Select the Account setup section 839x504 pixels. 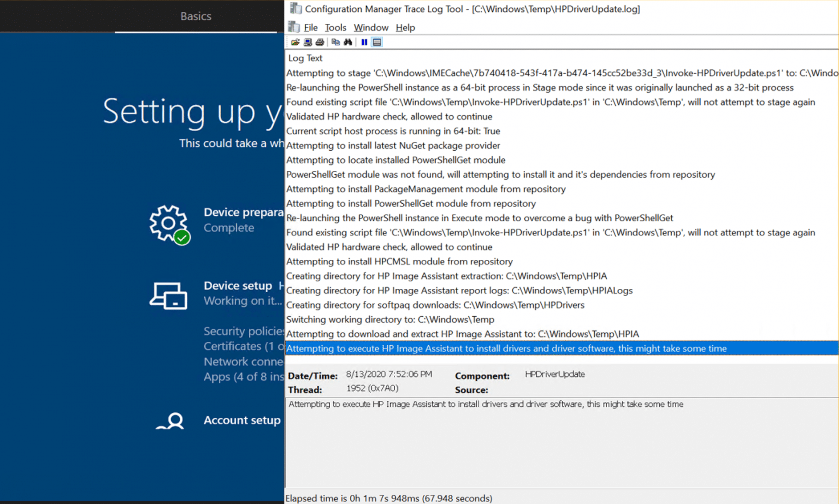242,420
